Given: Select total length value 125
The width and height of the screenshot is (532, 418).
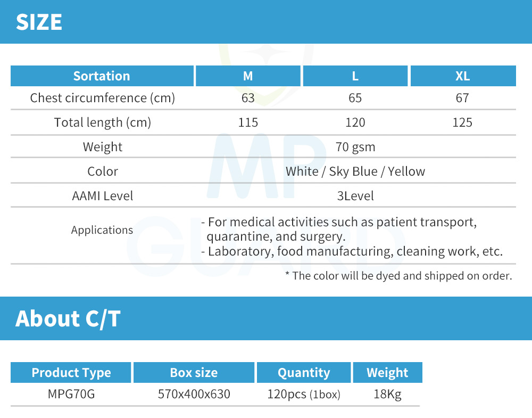Looking at the screenshot, I should pos(462,122).
